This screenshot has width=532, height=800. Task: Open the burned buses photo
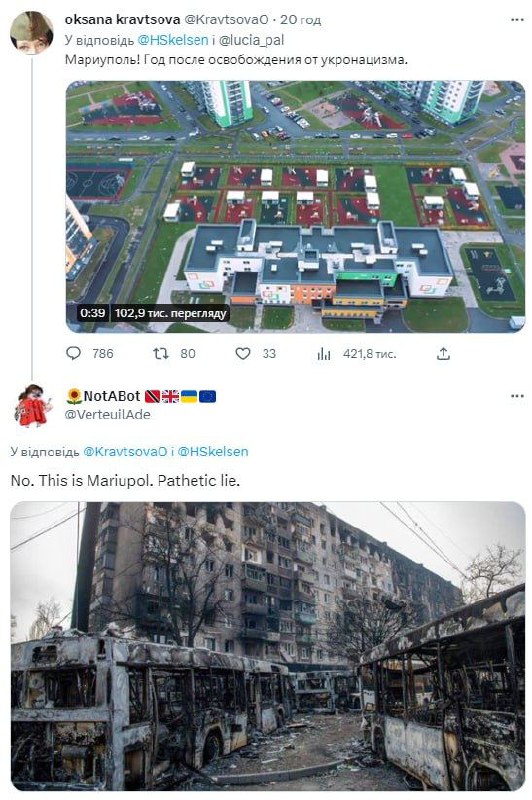coord(268,646)
